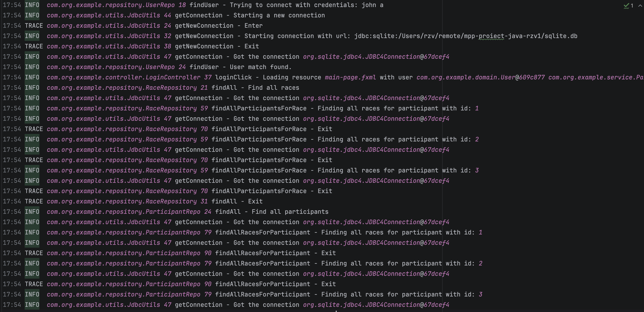This screenshot has width=644, height=312.
Task: Click the sqlite.db file name in URL
Action: tap(561, 36)
